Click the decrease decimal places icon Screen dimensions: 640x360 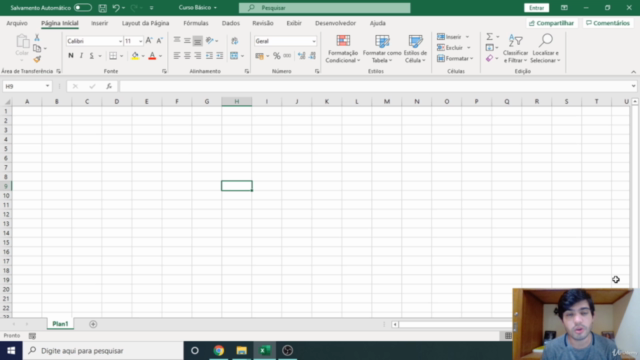312,56
